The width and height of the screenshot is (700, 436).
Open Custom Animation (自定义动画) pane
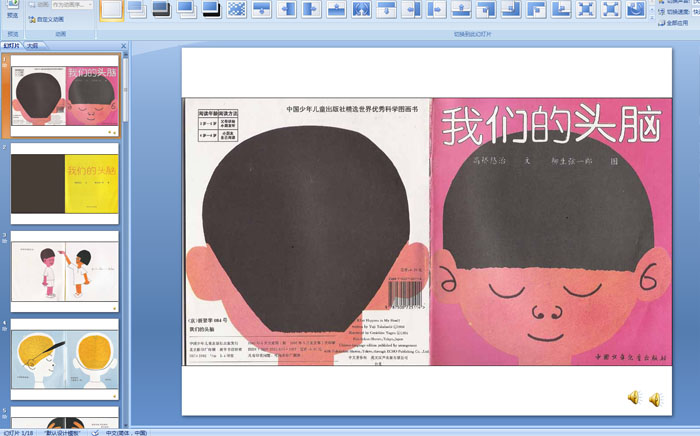point(46,20)
